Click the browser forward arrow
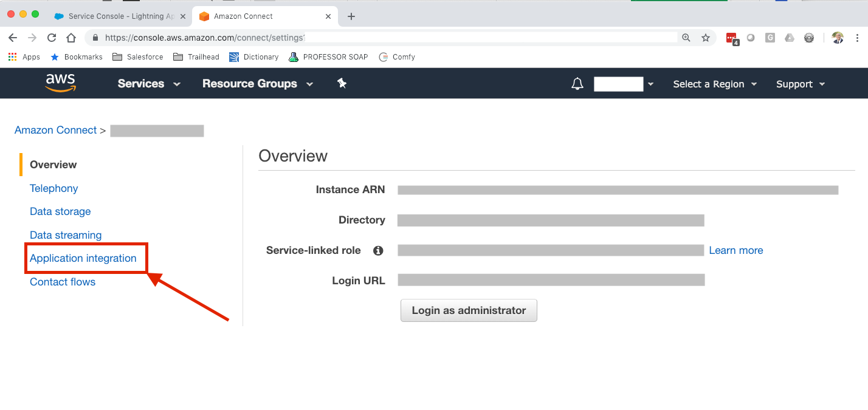 click(x=32, y=38)
